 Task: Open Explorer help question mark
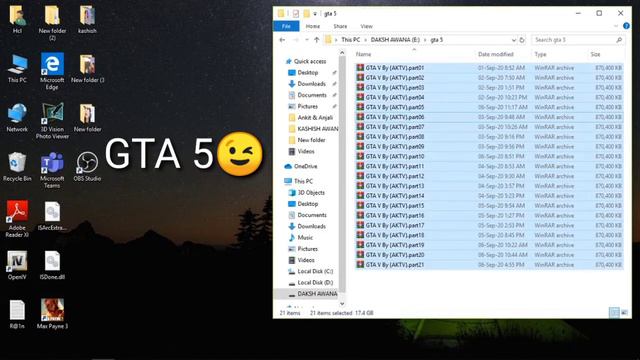pos(627,26)
